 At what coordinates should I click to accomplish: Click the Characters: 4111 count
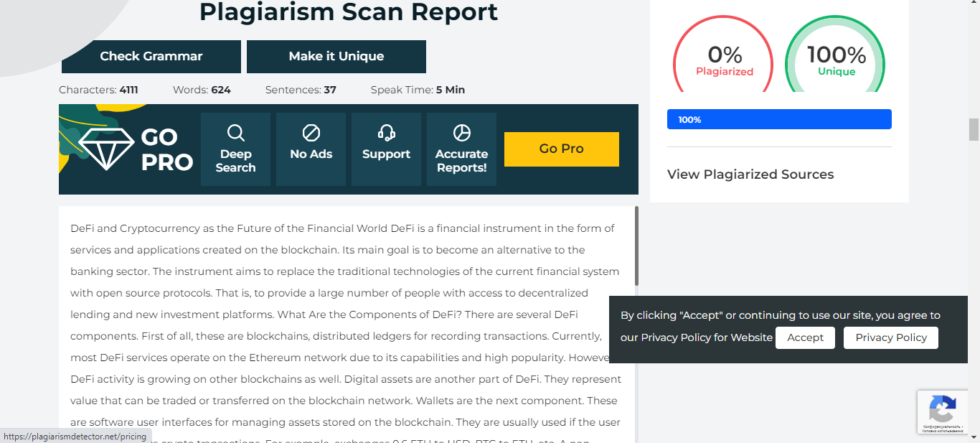tap(98, 90)
